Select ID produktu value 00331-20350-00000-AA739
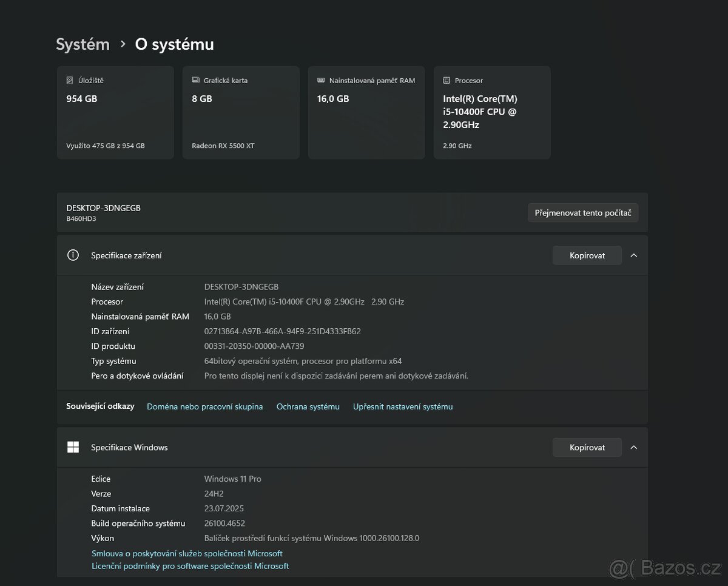The height and width of the screenshot is (586, 728). (x=254, y=346)
